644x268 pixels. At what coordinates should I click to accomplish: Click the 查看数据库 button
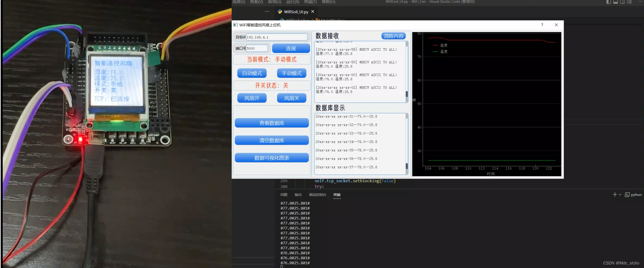pyautogui.click(x=272, y=123)
